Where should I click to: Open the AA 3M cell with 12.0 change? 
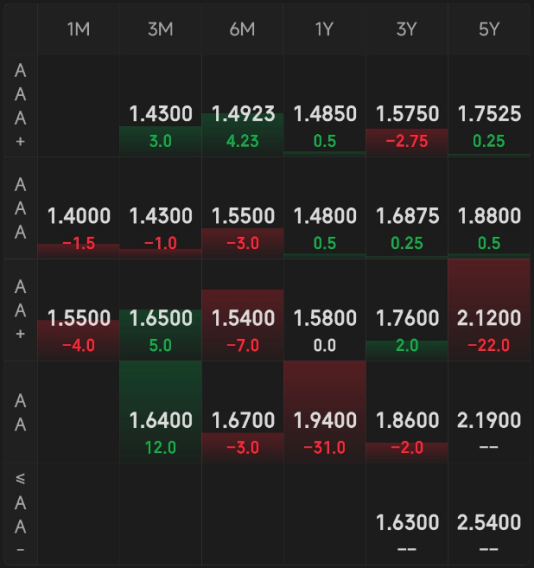pos(160,412)
